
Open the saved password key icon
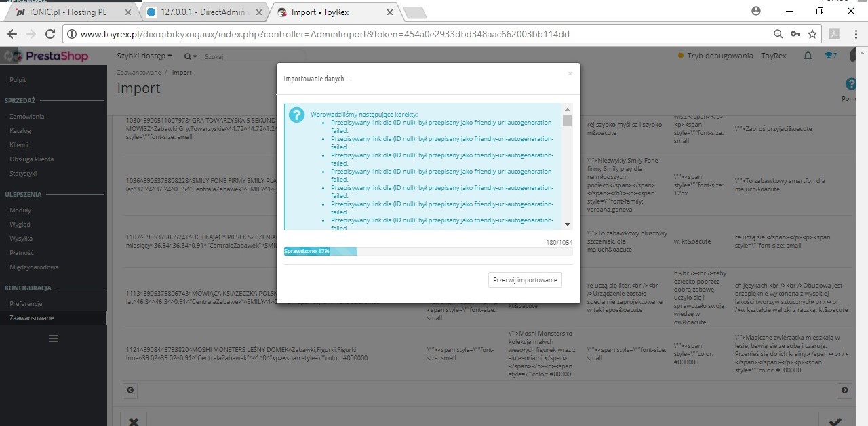tap(795, 34)
